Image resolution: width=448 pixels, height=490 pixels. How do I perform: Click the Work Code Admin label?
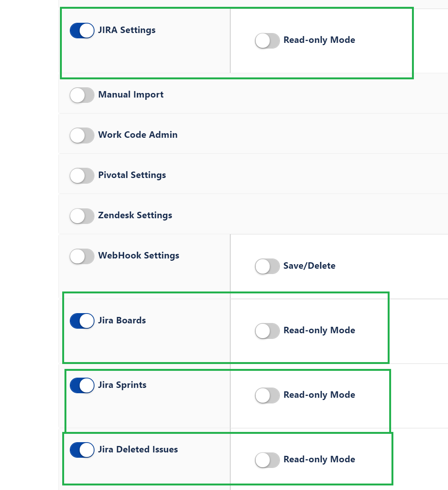(138, 135)
